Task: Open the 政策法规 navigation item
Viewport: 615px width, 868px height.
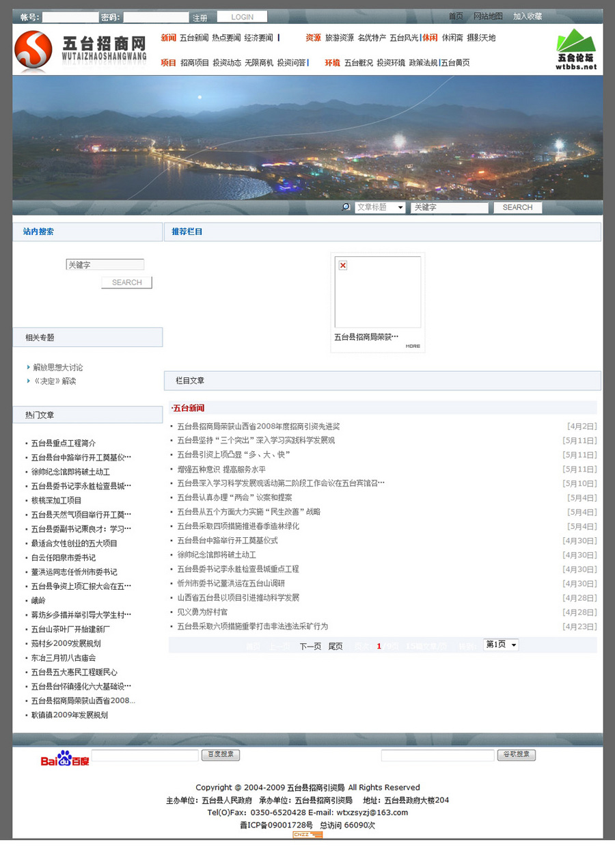Action: (x=423, y=63)
